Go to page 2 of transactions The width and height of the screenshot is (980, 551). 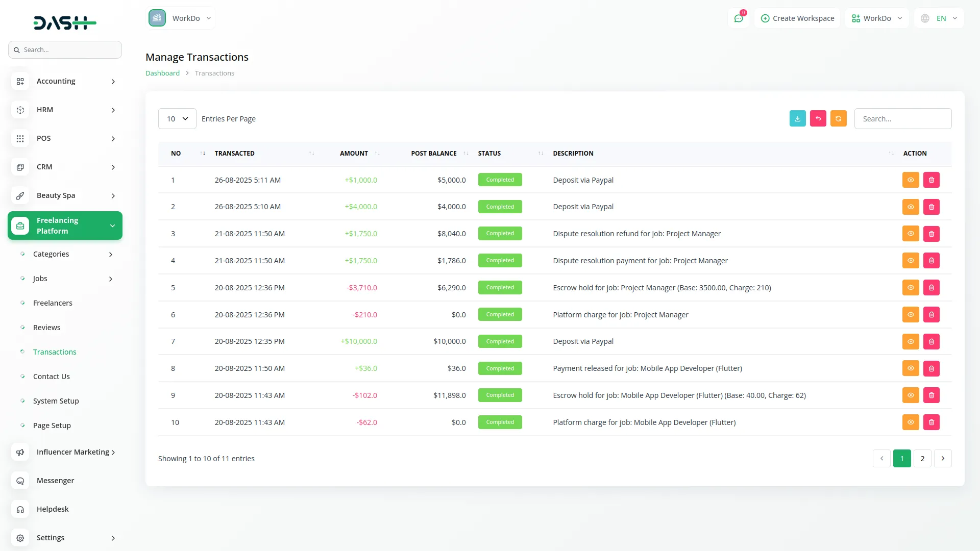(922, 458)
